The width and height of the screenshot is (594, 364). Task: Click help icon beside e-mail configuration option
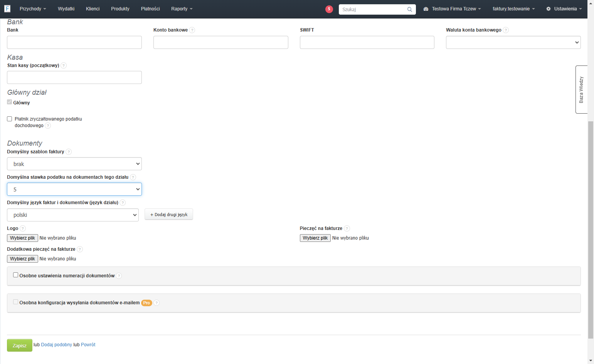click(x=156, y=303)
